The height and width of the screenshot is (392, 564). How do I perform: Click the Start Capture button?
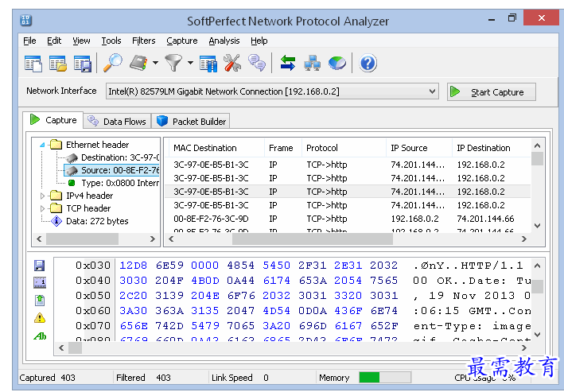click(492, 92)
